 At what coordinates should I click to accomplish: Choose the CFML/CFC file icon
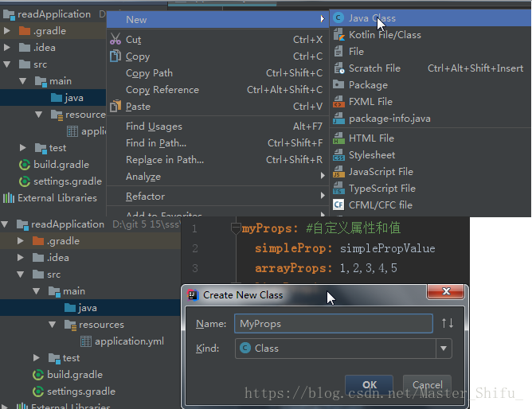point(338,205)
